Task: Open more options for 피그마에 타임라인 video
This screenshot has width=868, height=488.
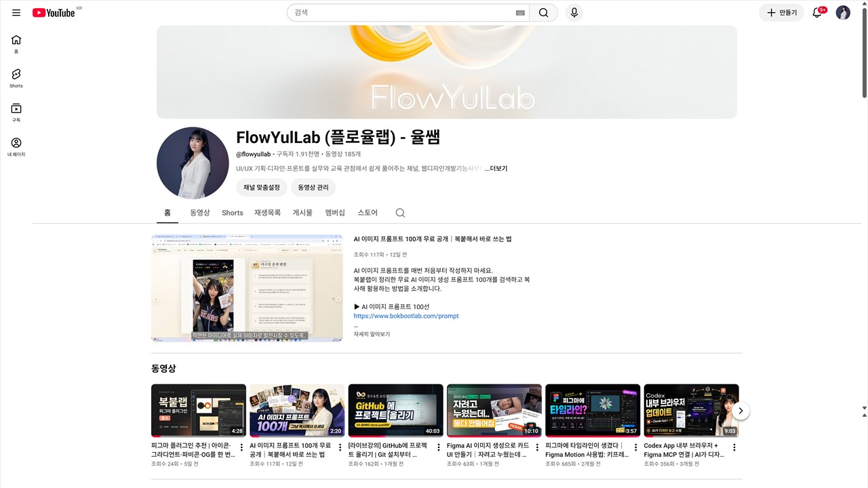Action: point(635,447)
